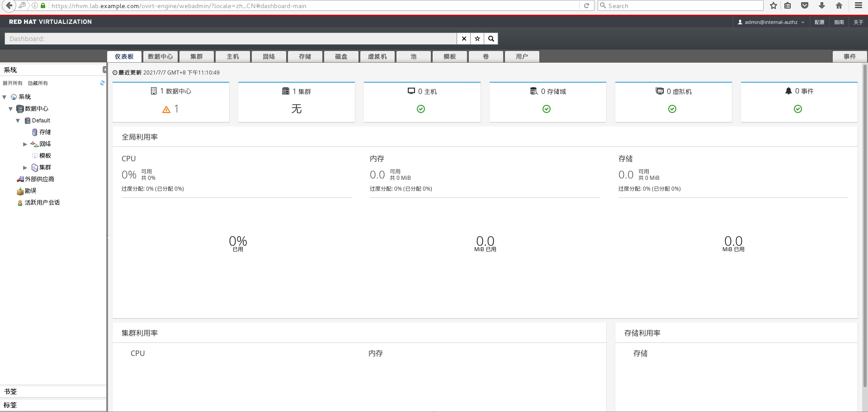Collapse the sidebar with the arrow toggle
This screenshot has height=412, width=868.
105,70
